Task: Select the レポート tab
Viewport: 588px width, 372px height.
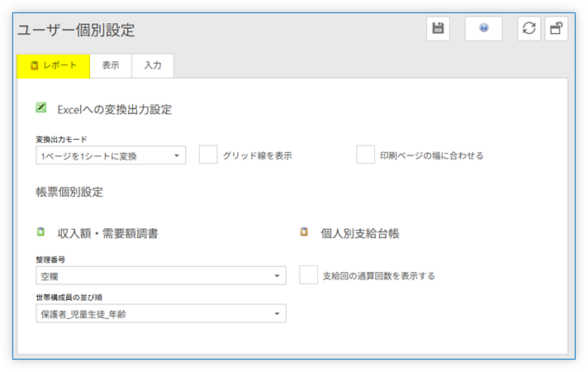Action: [x=53, y=65]
